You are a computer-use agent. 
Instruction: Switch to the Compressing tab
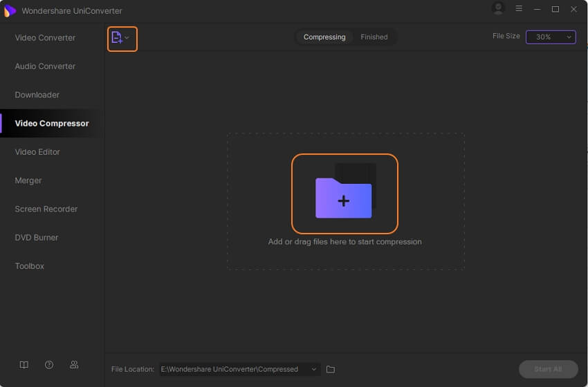324,37
